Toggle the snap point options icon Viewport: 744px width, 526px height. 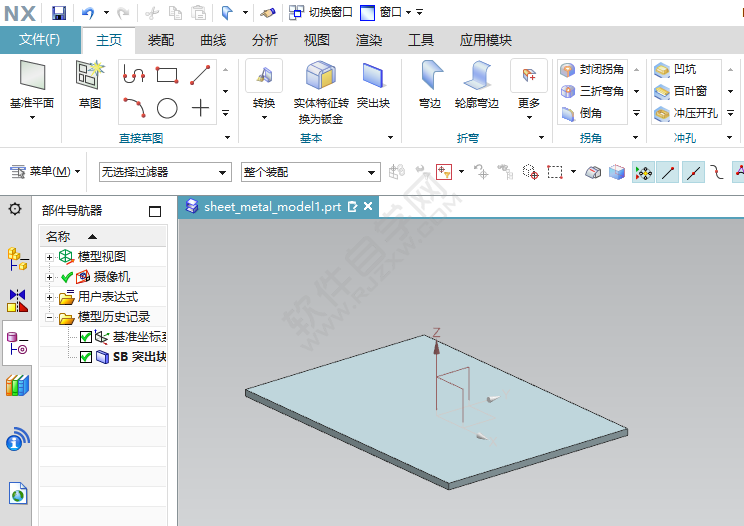pyautogui.click(x=643, y=172)
